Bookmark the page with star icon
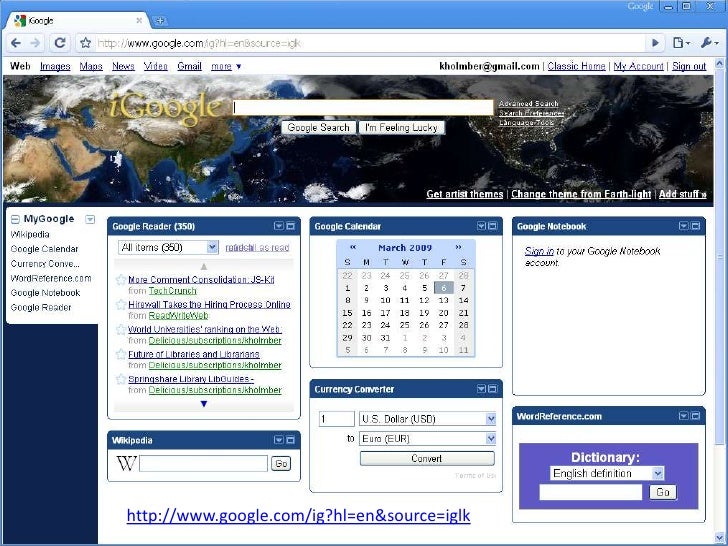The width and height of the screenshot is (728, 546). pos(85,43)
